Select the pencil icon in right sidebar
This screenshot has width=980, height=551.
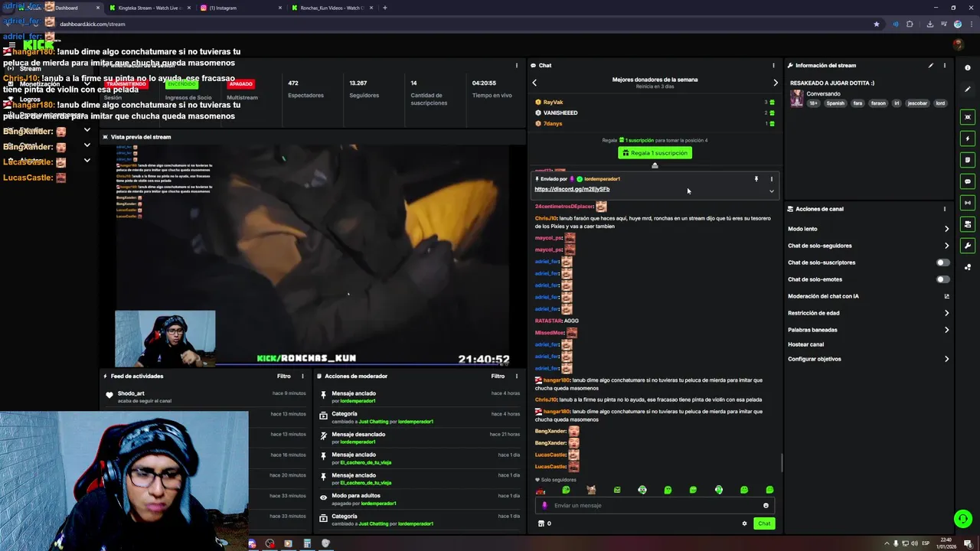click(968, 89)
